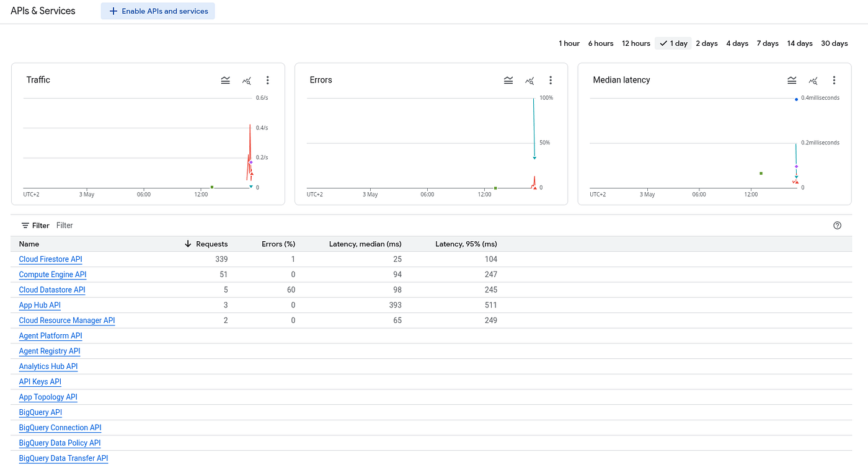The height and width of the screenshot is (465, 868).
Task: Open more options menu in Traffic chart
Action: coord(268,80)
